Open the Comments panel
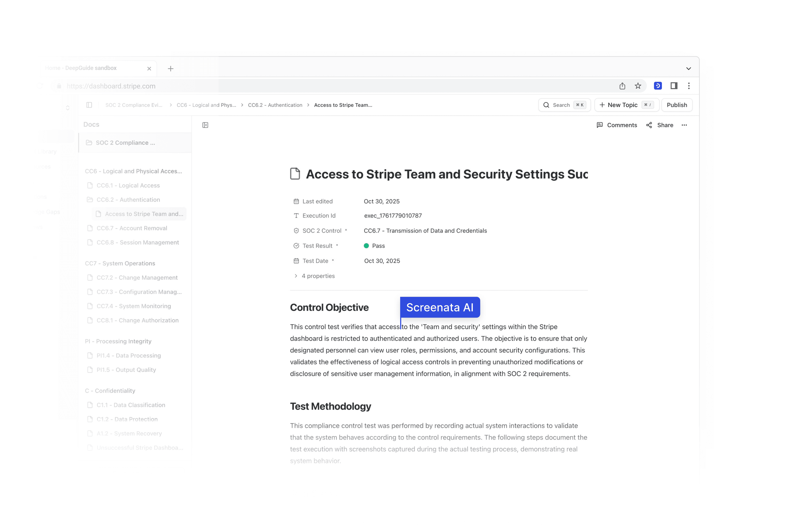 617,125
